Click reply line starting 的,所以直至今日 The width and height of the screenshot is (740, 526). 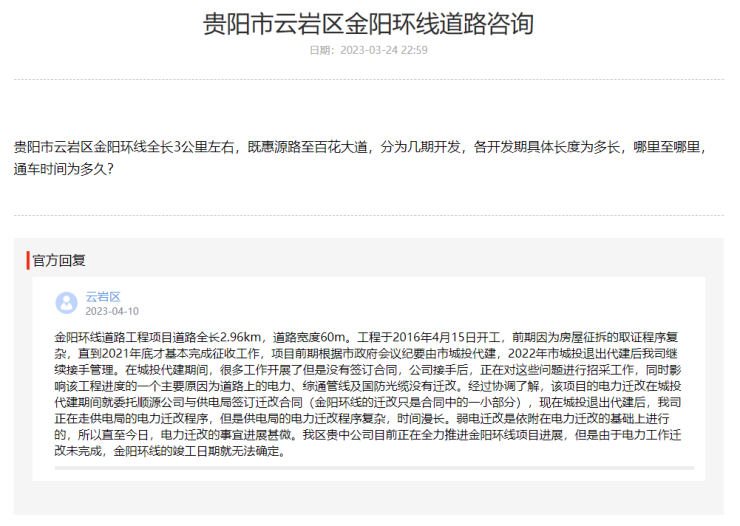[368, 435]
